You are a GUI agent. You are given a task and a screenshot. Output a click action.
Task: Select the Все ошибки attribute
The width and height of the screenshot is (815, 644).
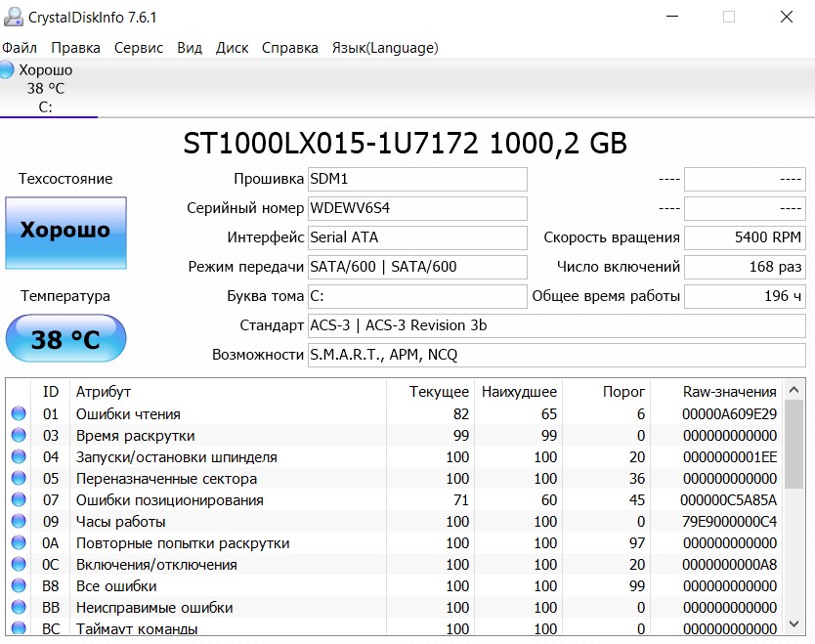click(395, 585)
